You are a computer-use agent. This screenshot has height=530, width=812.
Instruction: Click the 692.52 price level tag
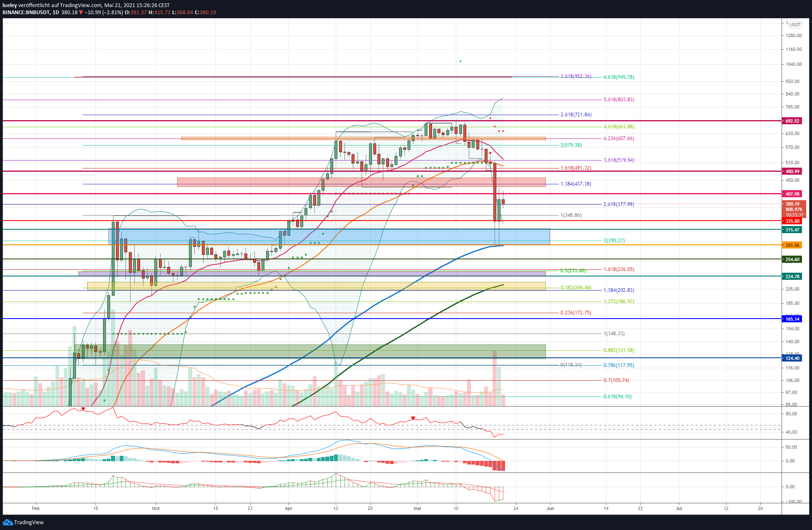coord(792,121)
